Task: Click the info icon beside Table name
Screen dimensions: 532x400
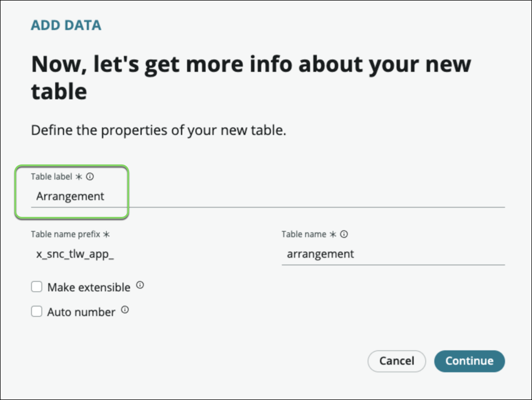Action: tap(344, 234)
